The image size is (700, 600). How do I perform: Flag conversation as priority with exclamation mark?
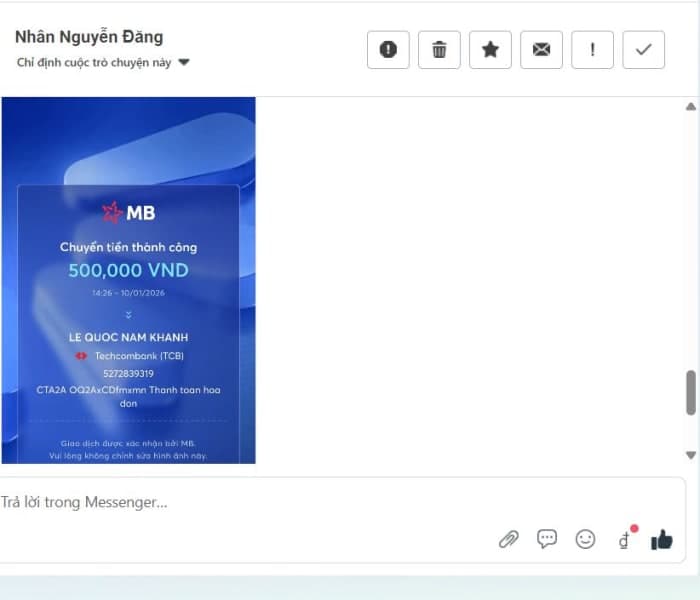tap(592, 50)
